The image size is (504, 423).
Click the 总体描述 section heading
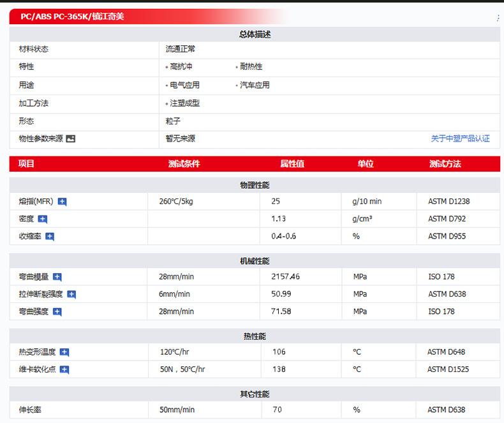click(255, 34)
